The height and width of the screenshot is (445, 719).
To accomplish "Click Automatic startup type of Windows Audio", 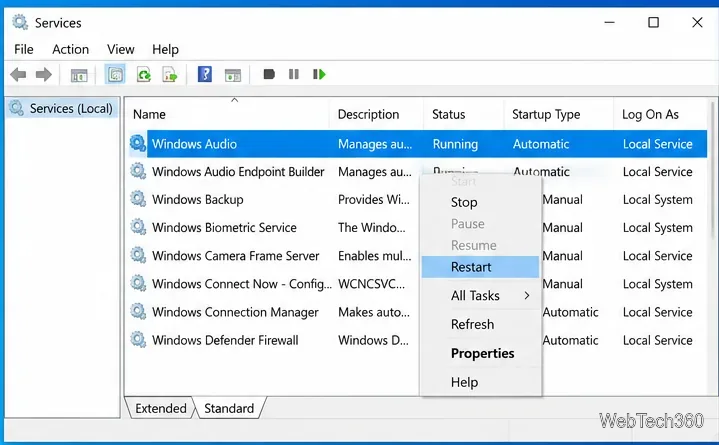I will (541, 144).
